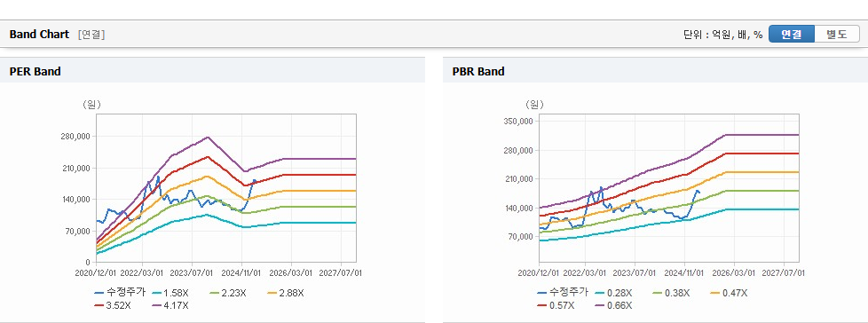Click 2026/03/01 on PER Band x-axis

(291, 272)
